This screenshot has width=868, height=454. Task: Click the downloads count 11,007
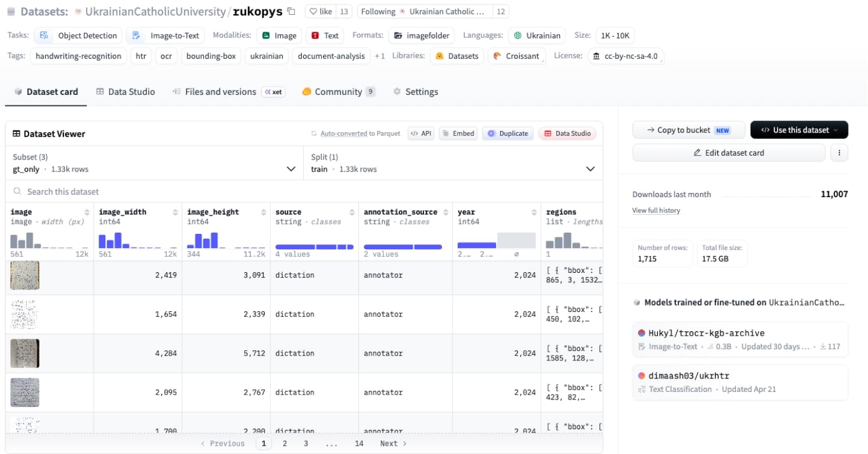point(834,194)
